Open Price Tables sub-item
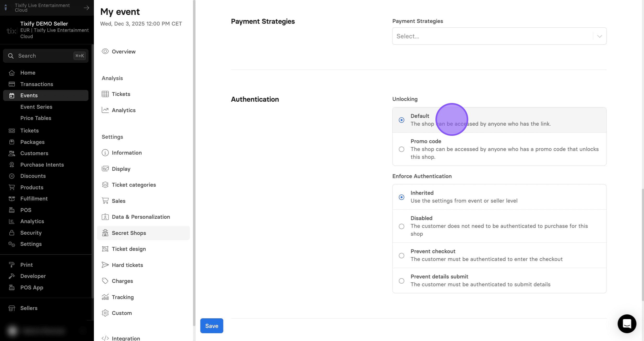 [36, 118]
